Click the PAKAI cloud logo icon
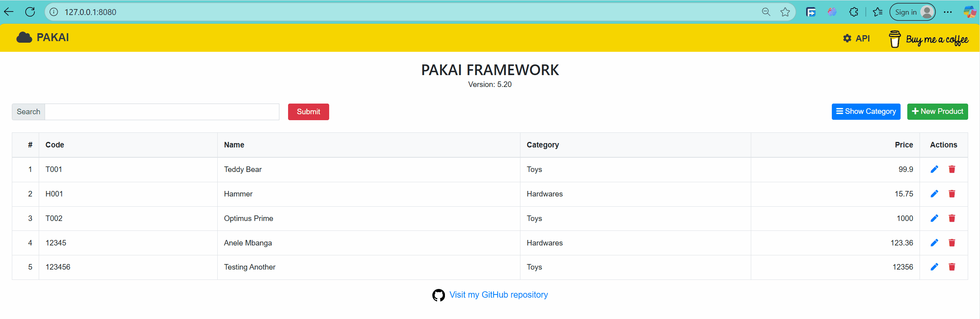 (24, 37)
